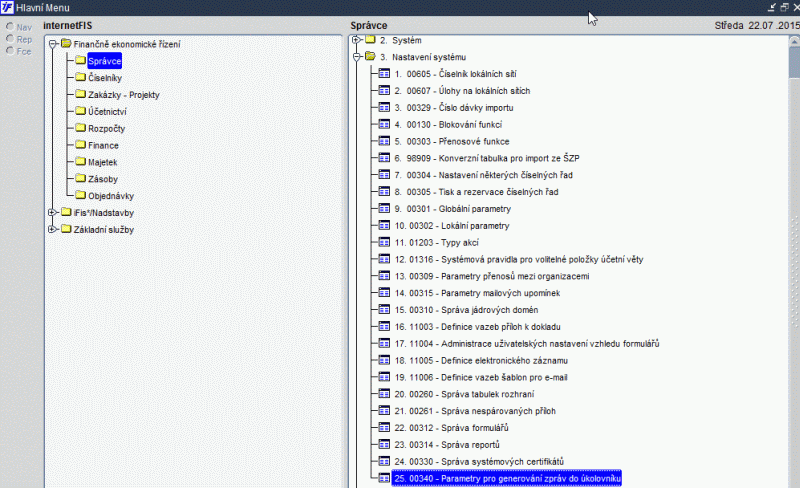Open 00261 - Správa nespárovaných příloh
The image size is (800, 488).
[474, 411]
